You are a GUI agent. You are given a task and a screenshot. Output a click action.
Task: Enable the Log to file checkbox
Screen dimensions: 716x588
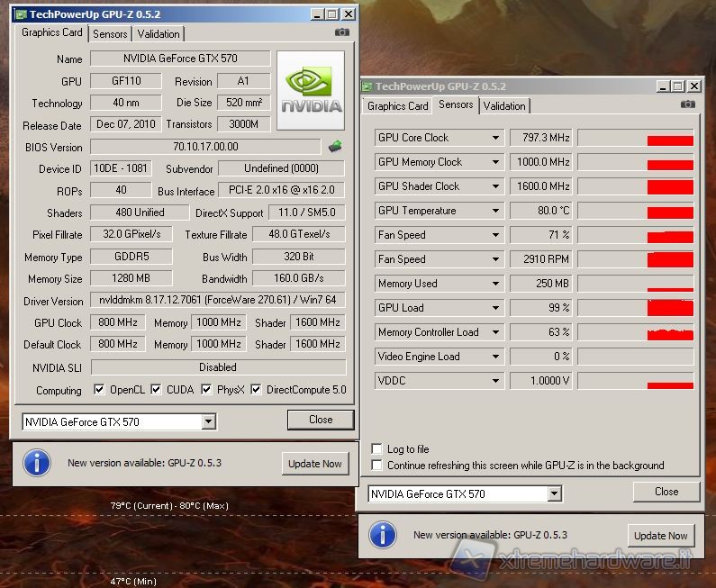[377, 449]
